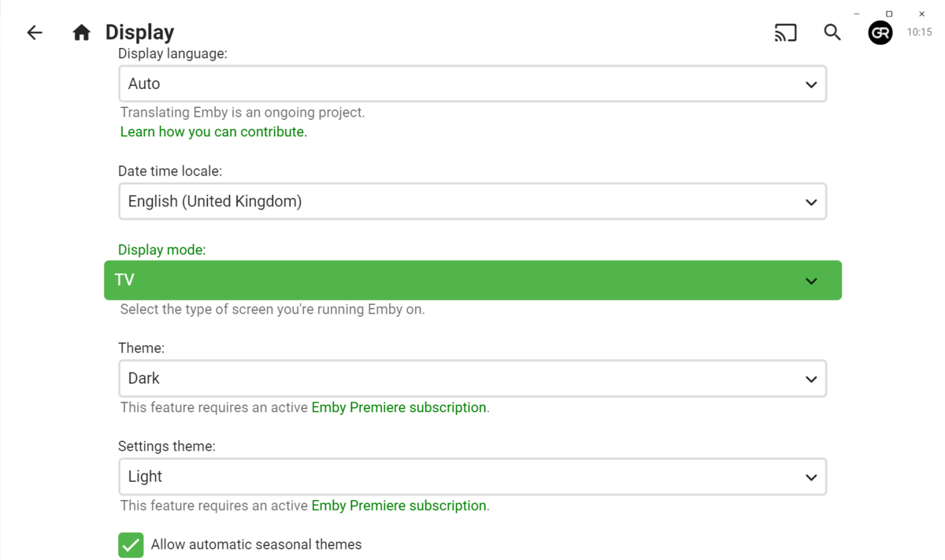Close the Emby window

(x=922, y=13)
